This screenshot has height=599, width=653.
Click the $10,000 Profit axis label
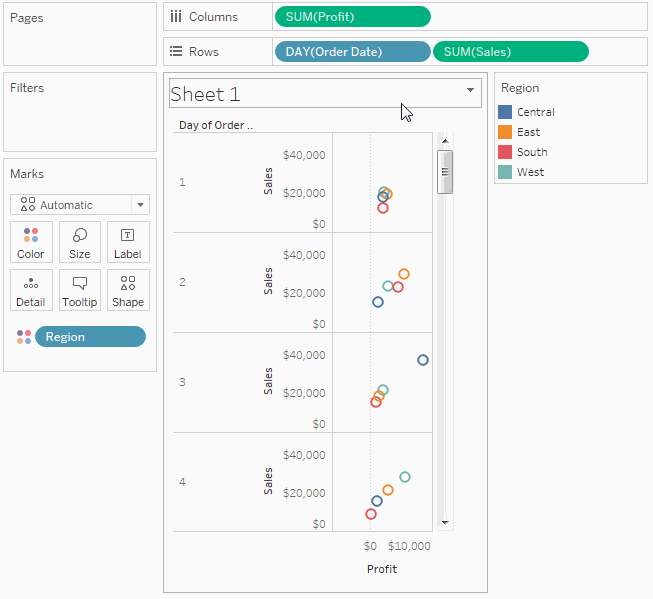[409, 546]
